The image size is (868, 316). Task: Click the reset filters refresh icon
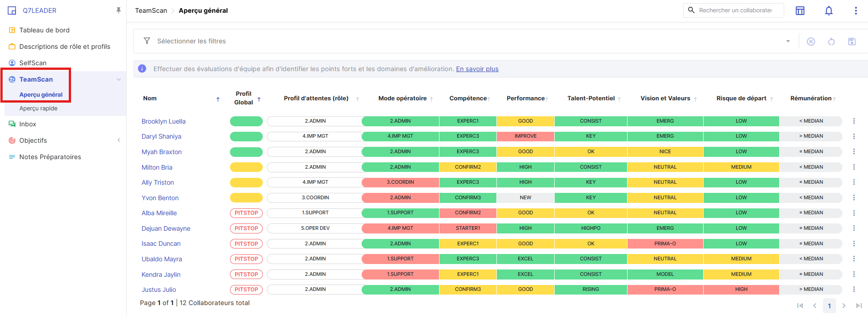(x=831, y=41)
